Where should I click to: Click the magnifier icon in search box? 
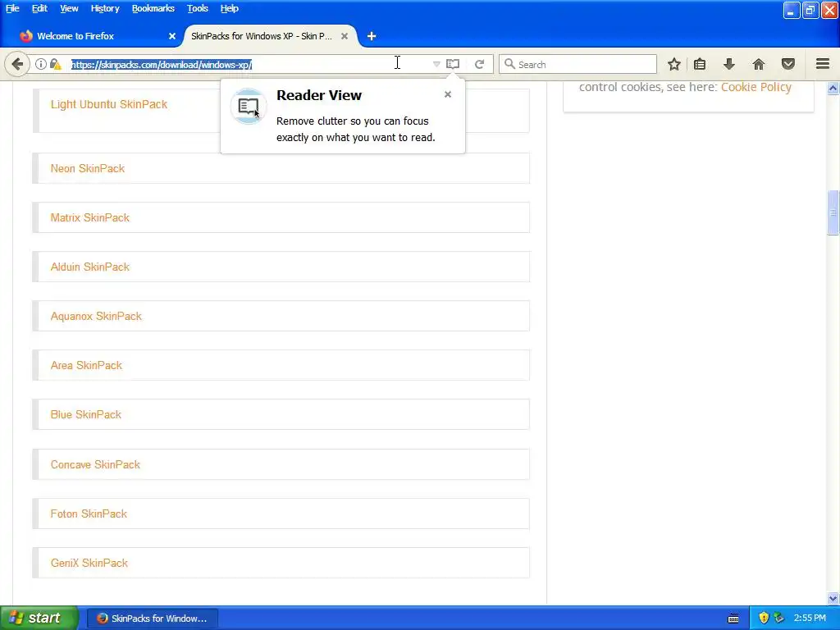(x=509, y=64)
